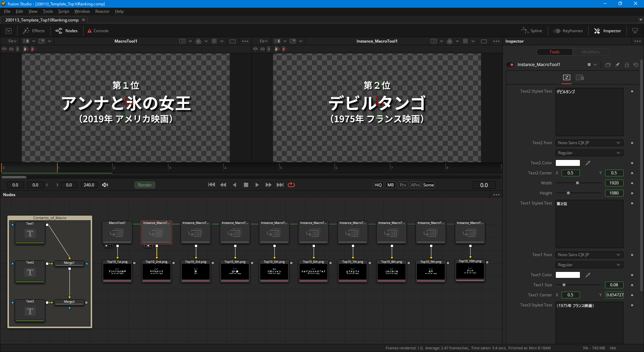Select the Merge2 node in macro

[x=69, y=302]
